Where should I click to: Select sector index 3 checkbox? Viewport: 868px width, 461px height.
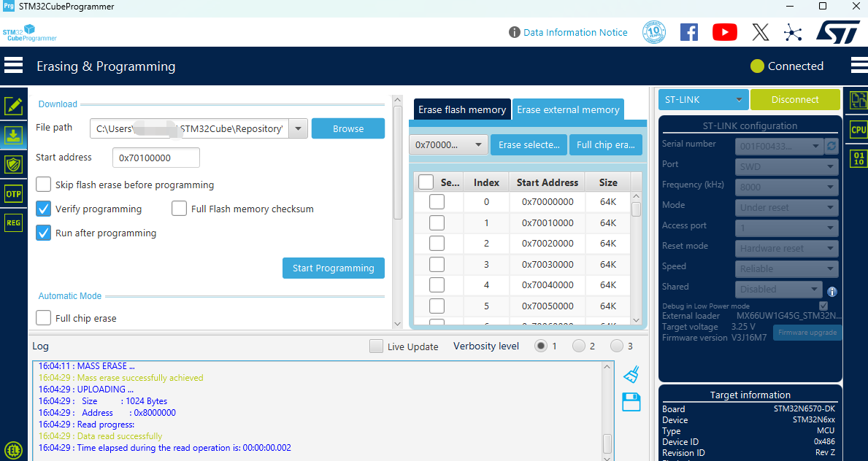click(437, 265)
